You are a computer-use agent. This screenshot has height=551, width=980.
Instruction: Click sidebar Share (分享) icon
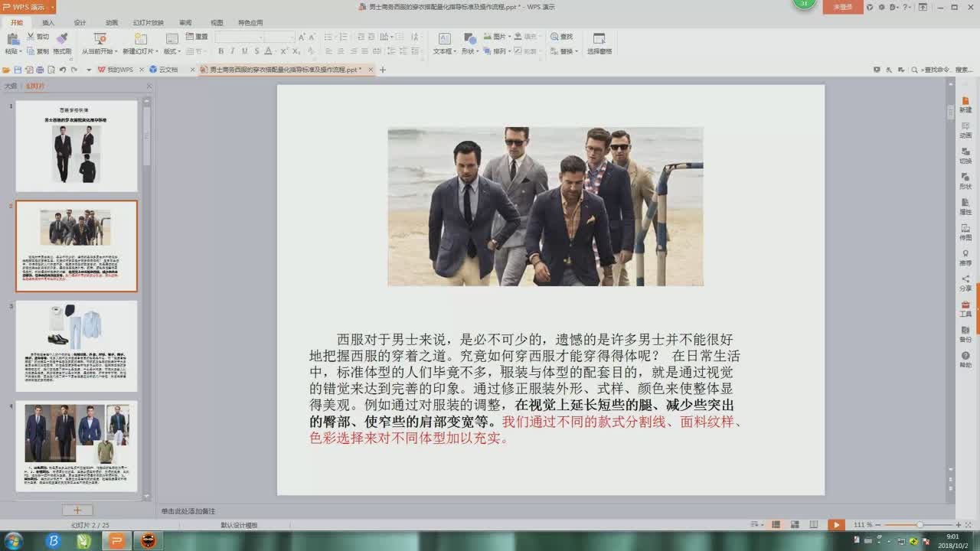tap(965, 283)
